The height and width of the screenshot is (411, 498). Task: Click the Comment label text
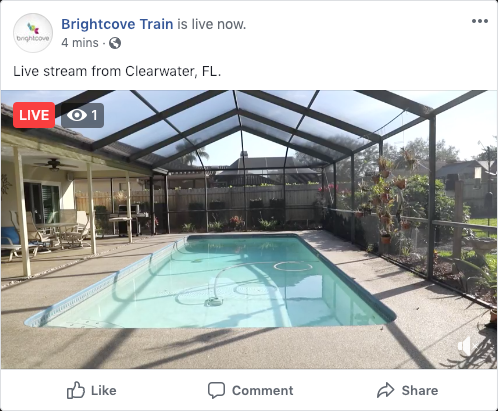click(263, 390)
